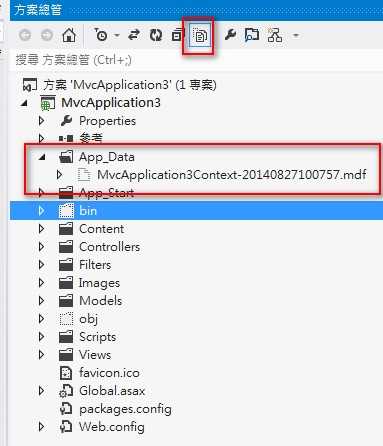Screen dimensions: 383x446
Task: Collapse the App_Data folder
Action: [x=42, y=157]
